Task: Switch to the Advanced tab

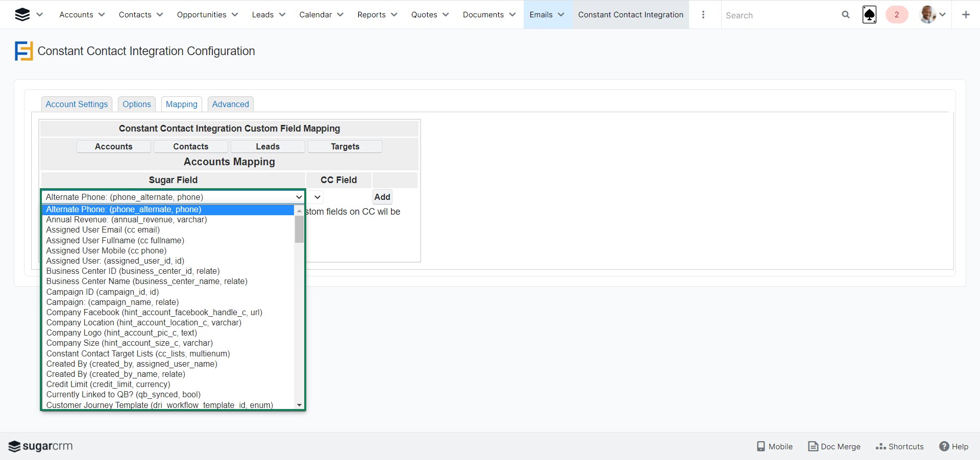Action: (x=230, y=104)
